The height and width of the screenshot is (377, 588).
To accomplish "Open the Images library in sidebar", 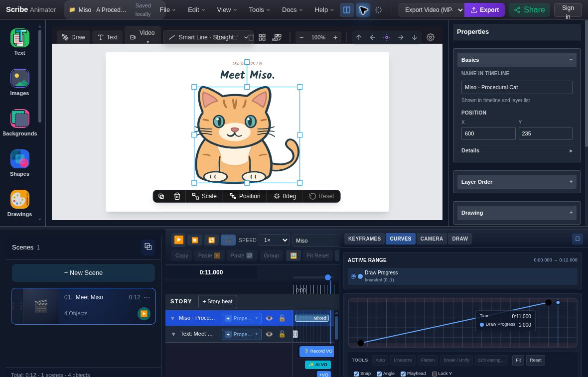I will click(x=19, y=78).
